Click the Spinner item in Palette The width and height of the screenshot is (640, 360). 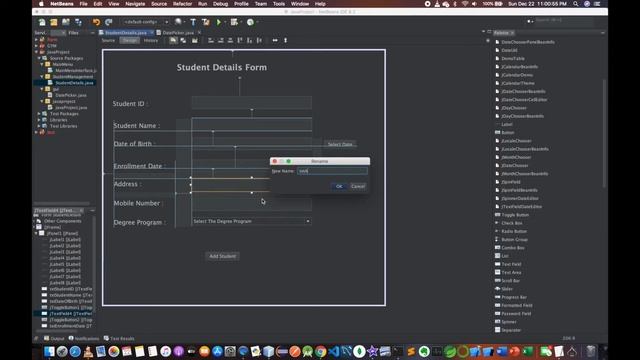[x=509, y=322]
